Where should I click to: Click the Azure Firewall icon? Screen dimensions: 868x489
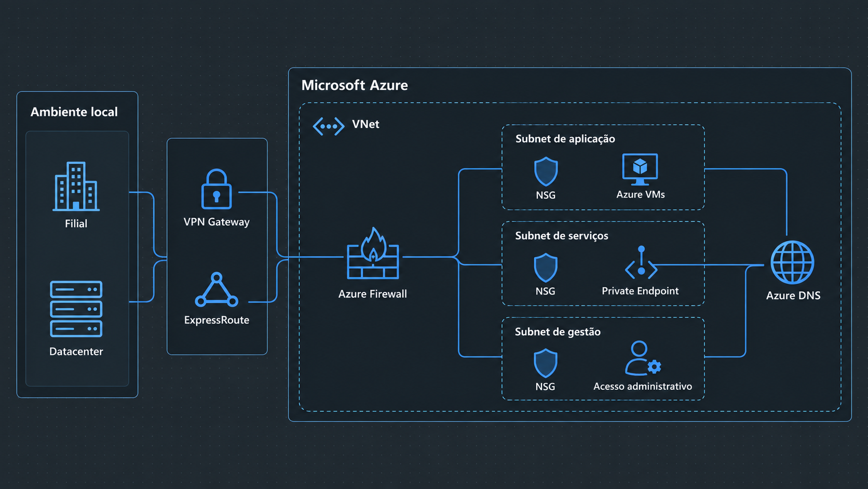[373, 254]
